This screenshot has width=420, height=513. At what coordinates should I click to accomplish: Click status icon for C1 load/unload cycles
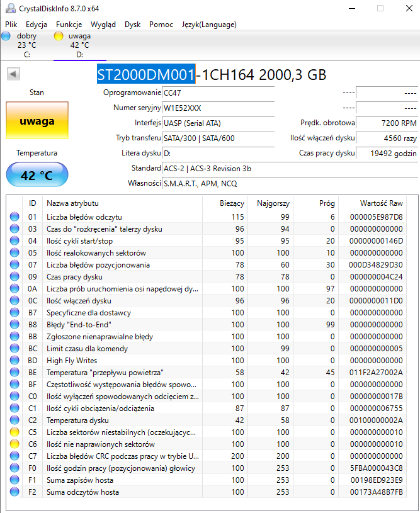tap(14, 408)
